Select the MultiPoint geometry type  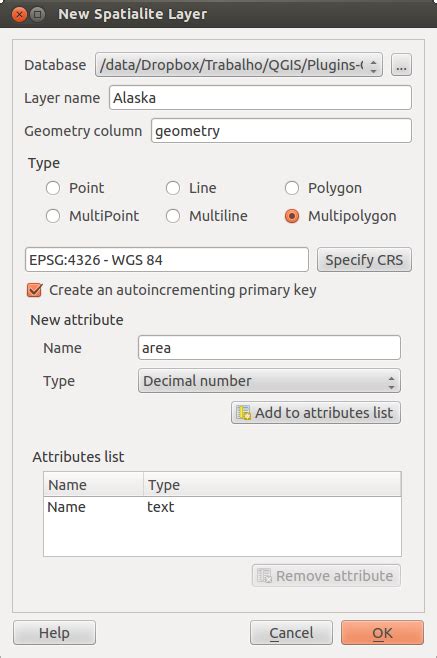[53, 216]
